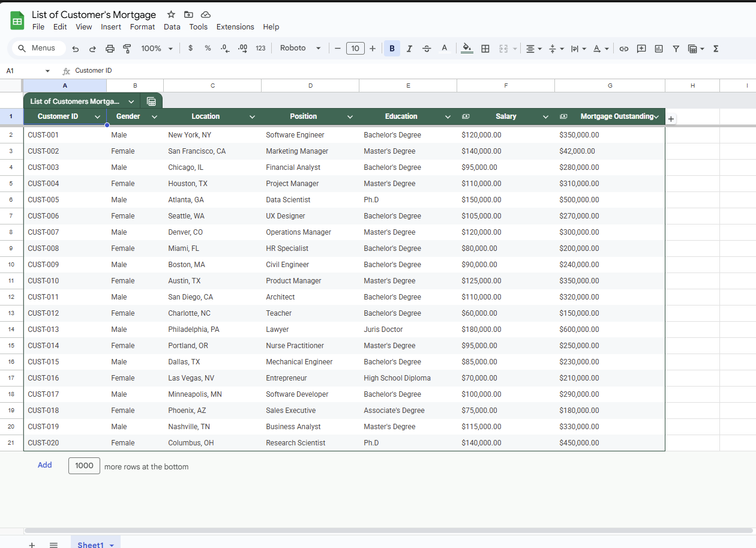Open the zoom 100% dropdown
This screenshot has width=756, height=548.
[x=157, y=49]
